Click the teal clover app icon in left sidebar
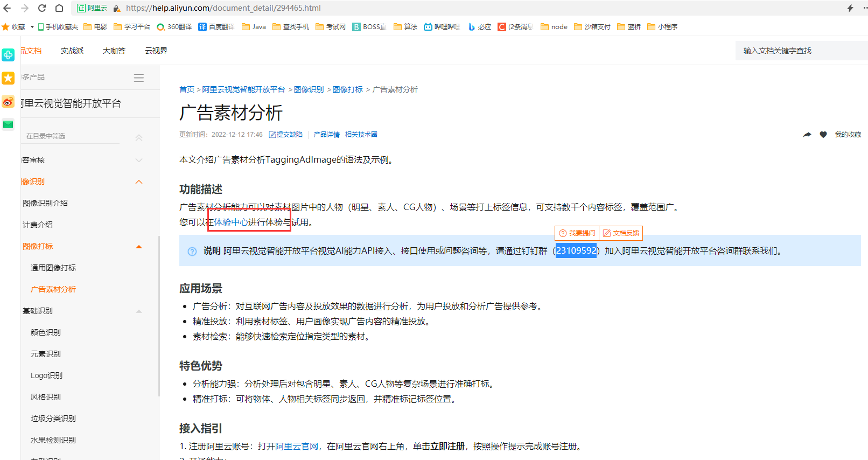The width and height of the screenshot is (868, 460). coord(8,55)
